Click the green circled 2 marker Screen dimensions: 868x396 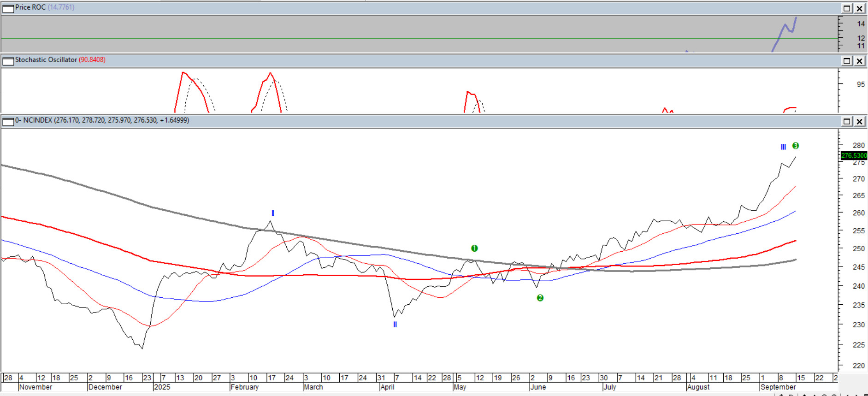[540, 298]
